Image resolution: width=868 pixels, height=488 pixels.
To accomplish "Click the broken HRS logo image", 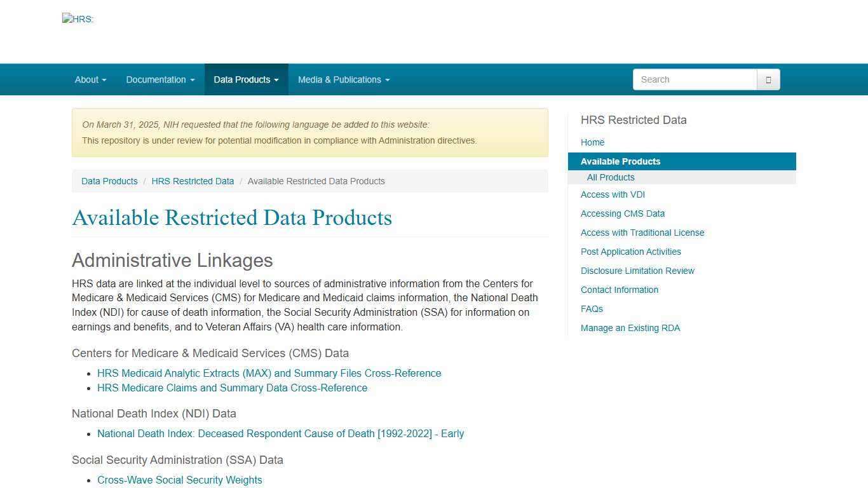I will [78, 19].
